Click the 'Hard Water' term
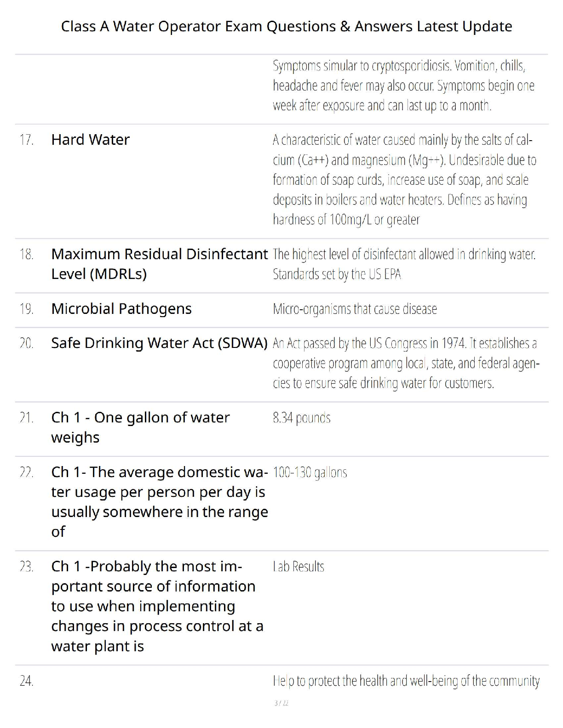 click(90, 139)
